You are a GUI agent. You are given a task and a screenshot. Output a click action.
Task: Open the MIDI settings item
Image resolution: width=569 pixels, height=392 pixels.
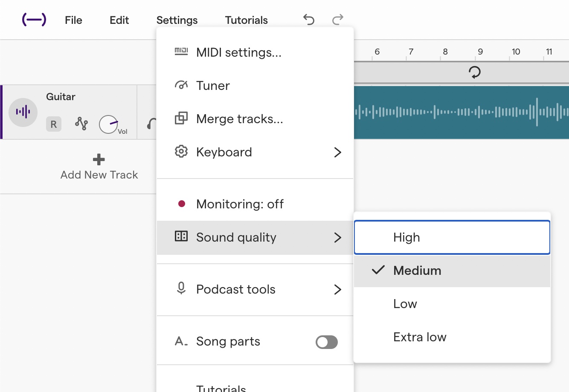(238, 52)
